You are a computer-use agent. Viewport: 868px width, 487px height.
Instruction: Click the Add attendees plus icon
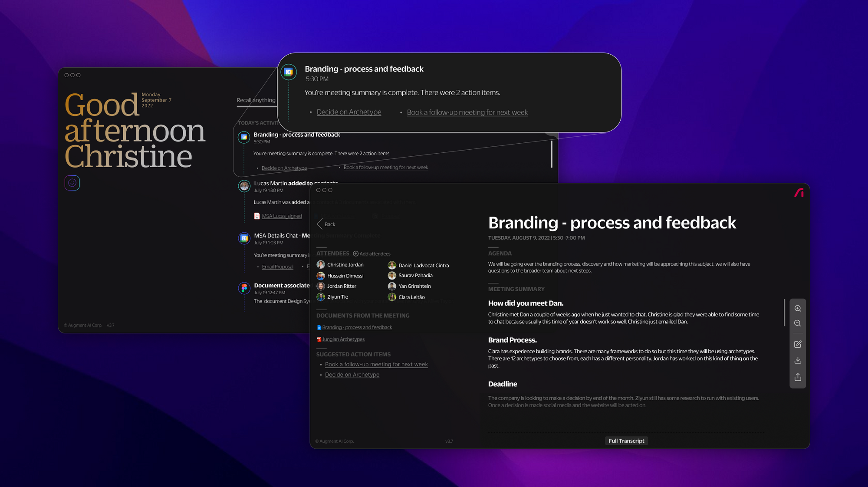tap(355, 253)
